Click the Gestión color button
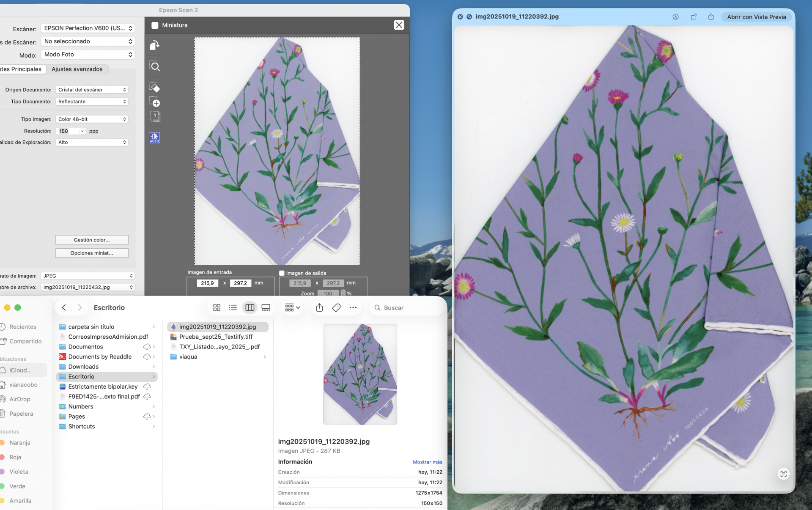Viewport: 812px width, 510px height. point(92,240)
